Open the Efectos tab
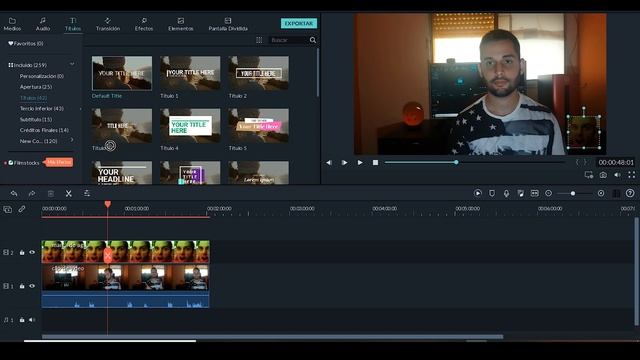640x360 pixels. pos(144,24)
